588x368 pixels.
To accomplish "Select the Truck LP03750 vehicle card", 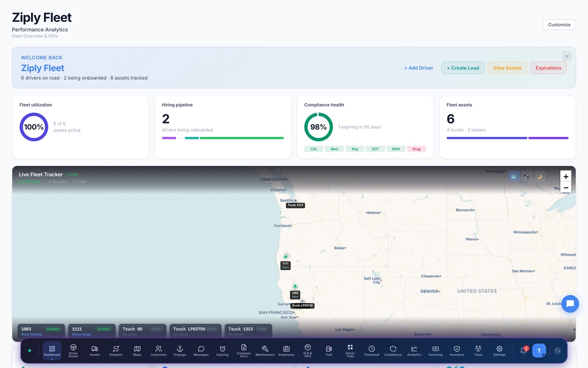I will (195, 331).
